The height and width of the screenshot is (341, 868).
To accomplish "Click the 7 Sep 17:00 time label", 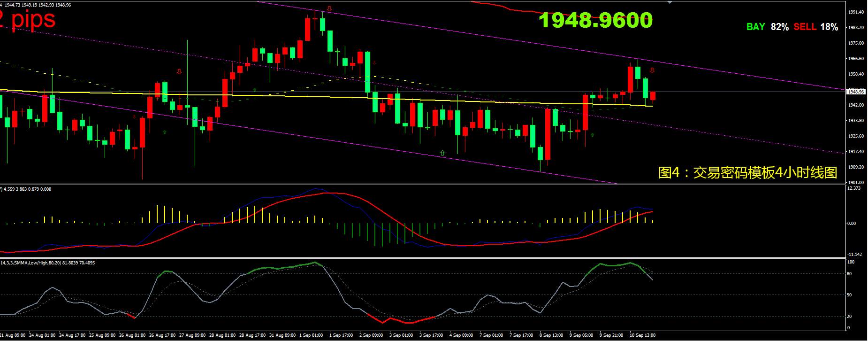I will pos(522,335).
